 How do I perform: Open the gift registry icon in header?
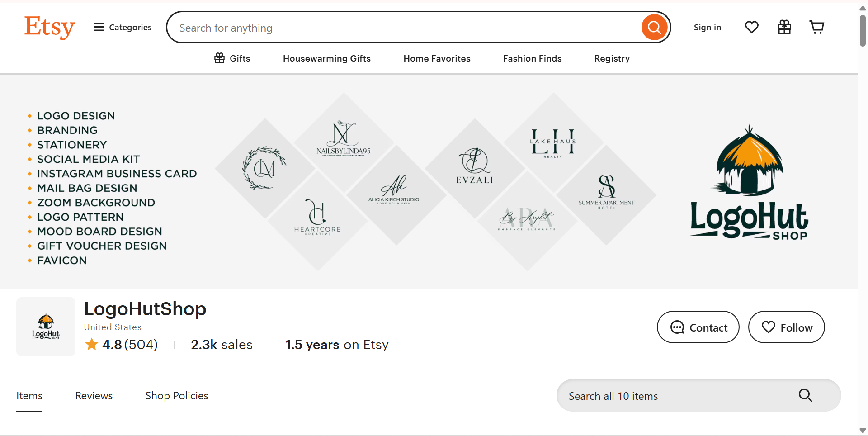(784, 27)
